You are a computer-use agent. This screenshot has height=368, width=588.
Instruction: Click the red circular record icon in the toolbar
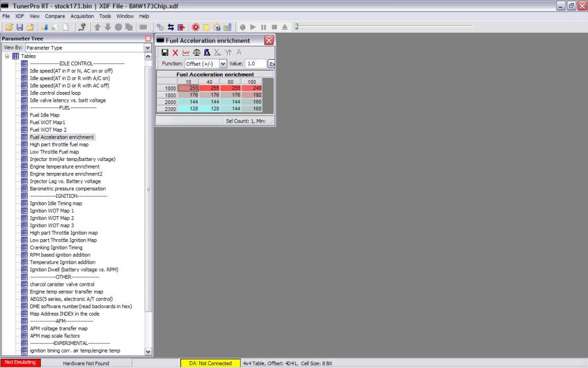pos(195,27)
